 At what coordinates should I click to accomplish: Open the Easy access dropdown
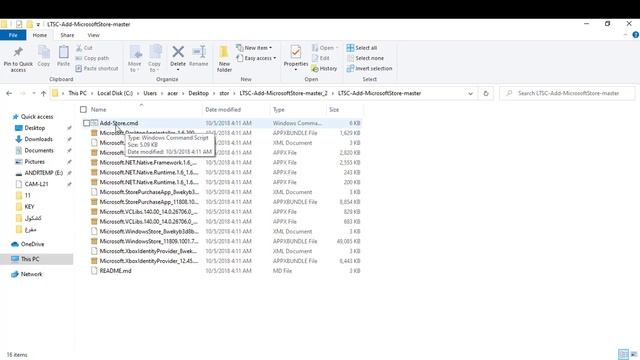pyautogui.click(x=256, y=58)
